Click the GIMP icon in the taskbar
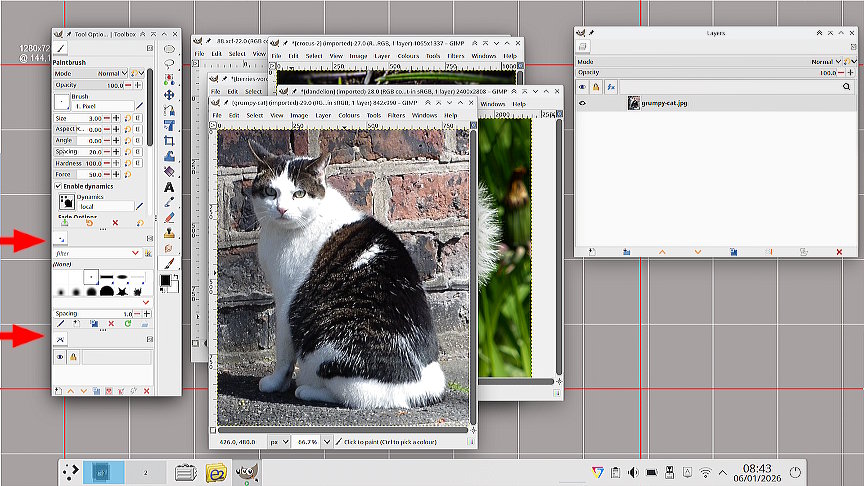 (246, 471)
